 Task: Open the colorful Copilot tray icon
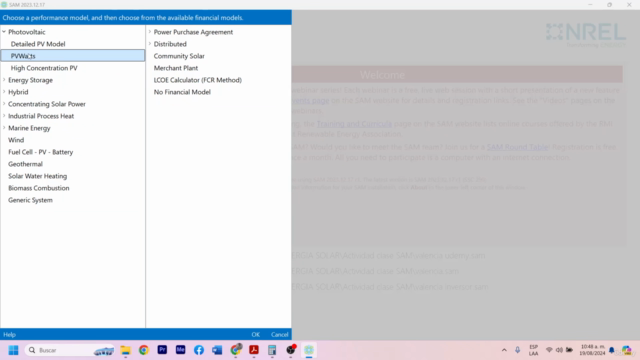coord(627,350)
